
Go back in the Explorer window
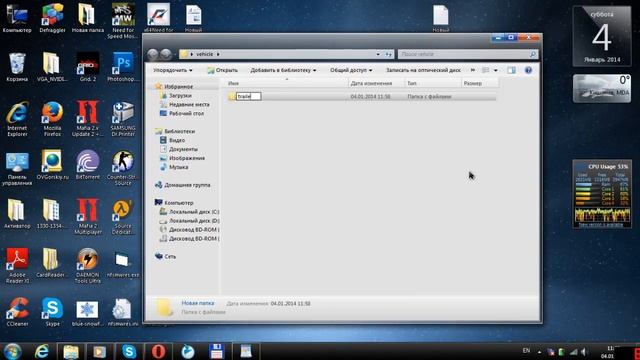[x=153, y=54]
